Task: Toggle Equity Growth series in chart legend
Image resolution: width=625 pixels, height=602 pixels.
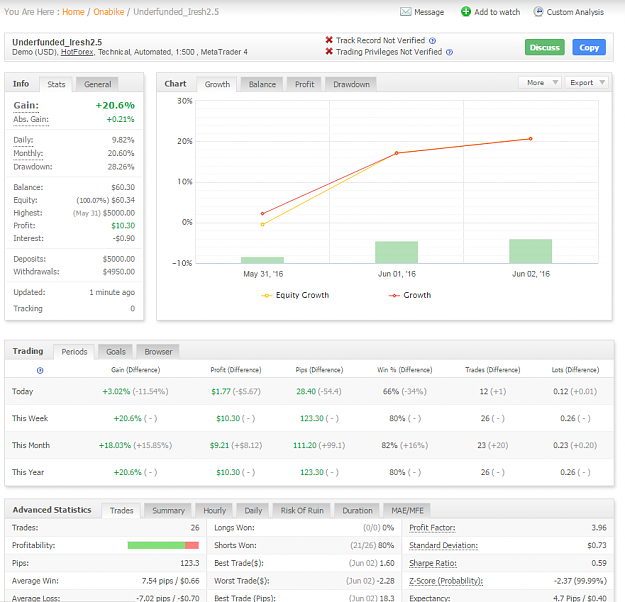Action: (295, 295)
